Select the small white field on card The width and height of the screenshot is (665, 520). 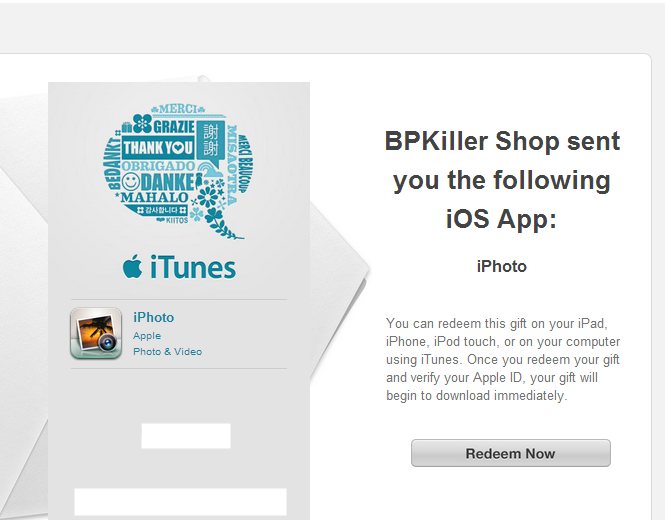pyautogui.click(x=186, y=436)
